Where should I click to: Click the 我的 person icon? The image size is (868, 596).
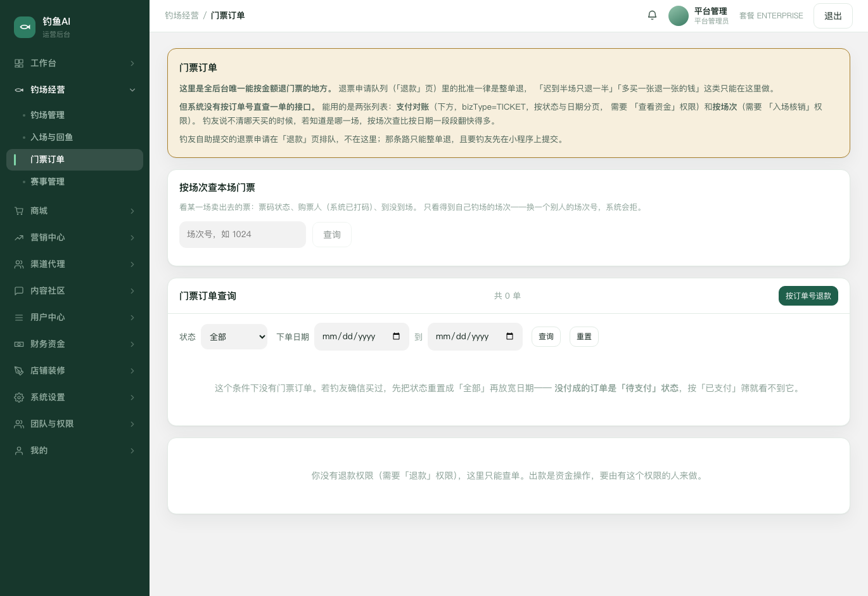click(19, 451)
